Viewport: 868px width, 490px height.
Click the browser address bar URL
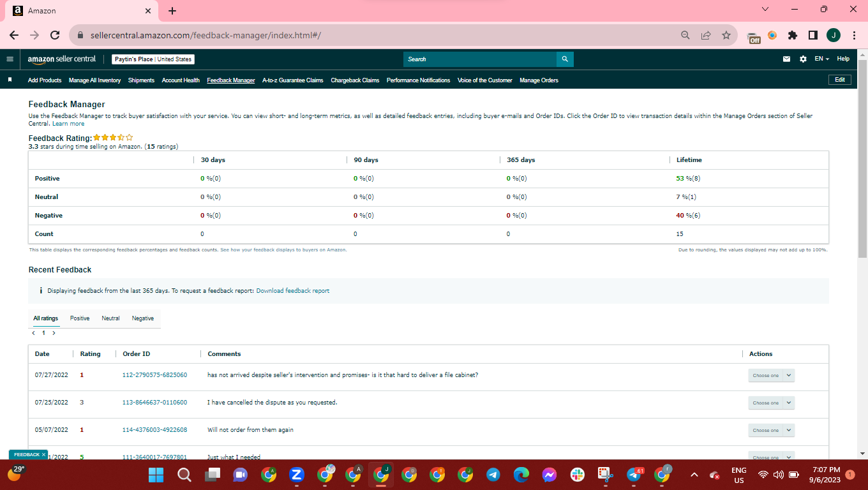pyautogui.click(x=206, y=35)
